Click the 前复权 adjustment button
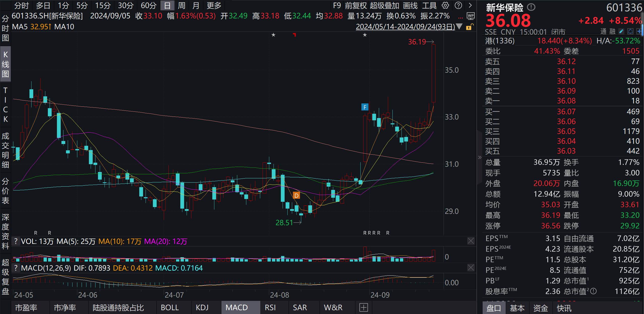 pyautogui.click(x=356, y=5)
